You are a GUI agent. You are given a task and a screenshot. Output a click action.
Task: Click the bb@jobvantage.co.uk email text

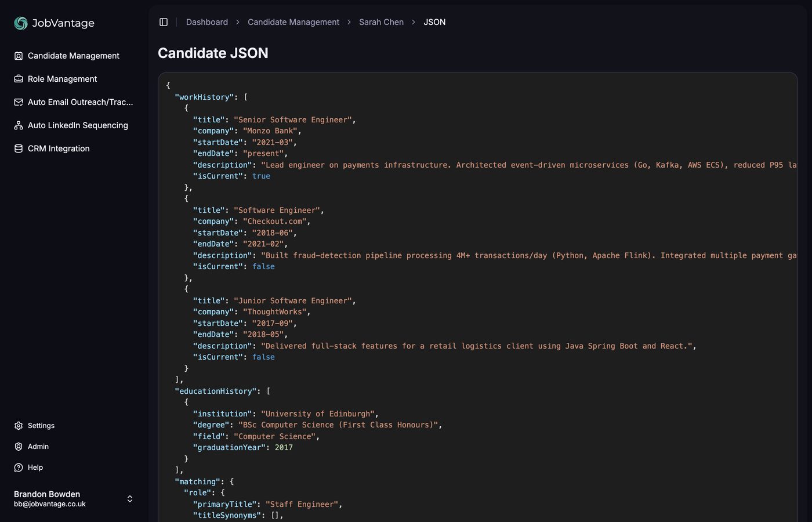(x=50, y=504)
